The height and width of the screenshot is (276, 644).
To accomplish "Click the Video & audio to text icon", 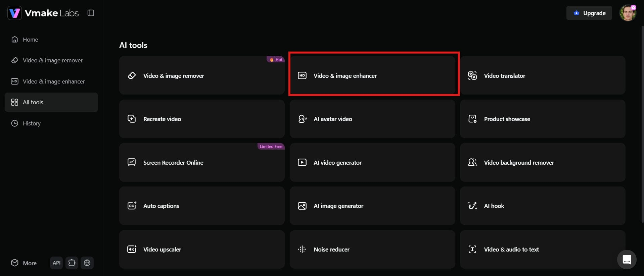I will [x=472, y=250].
